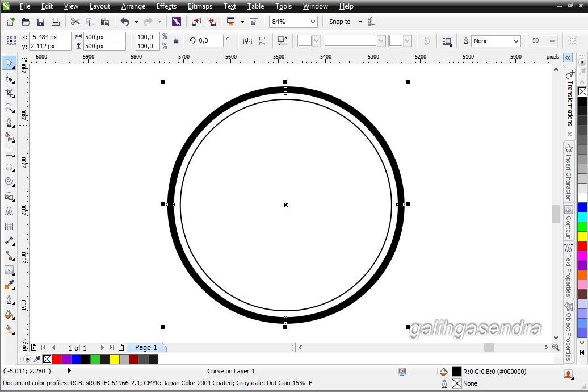
Task: Open the Object Properties docker tab
Action: tap(569, 331)
